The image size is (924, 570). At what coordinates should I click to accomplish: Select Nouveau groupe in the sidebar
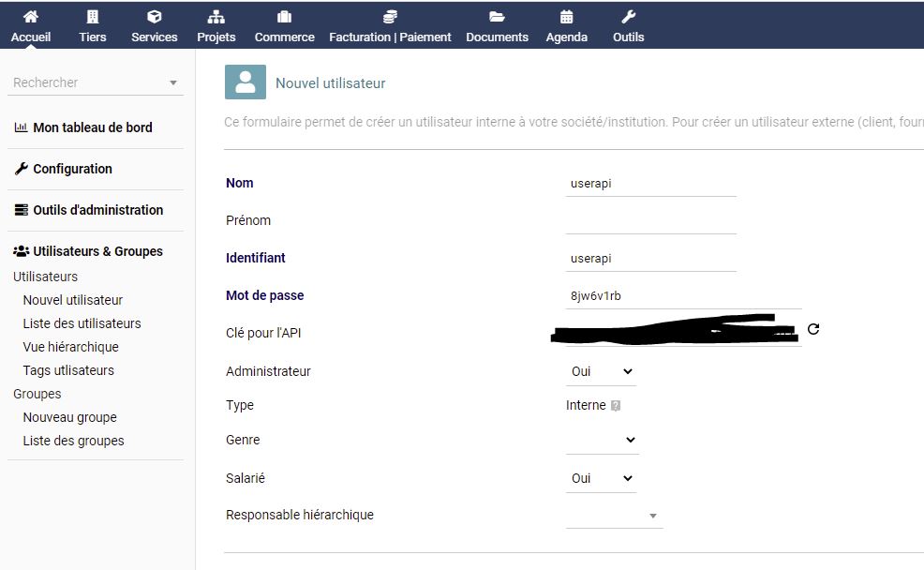(x=69, y=417)
